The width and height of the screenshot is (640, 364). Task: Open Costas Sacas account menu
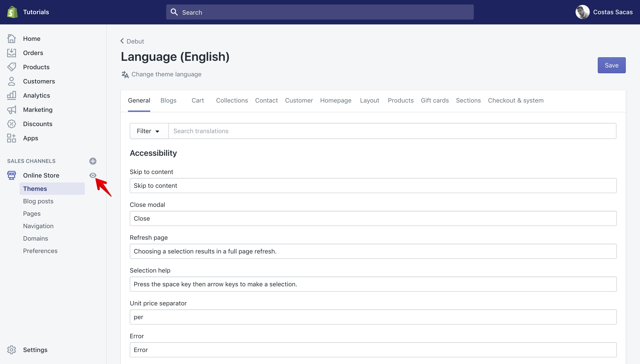coord(604,12)
